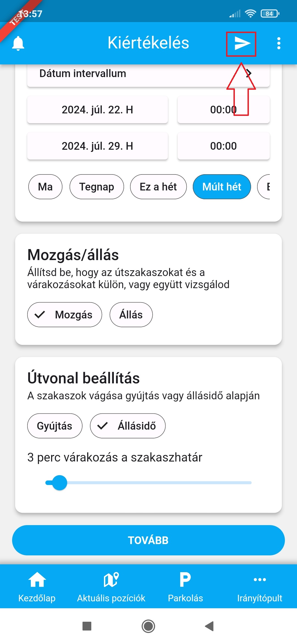Select the Gyújtás chip
Viewport: 297px width, 644px height.
click(x=55, y=426)
